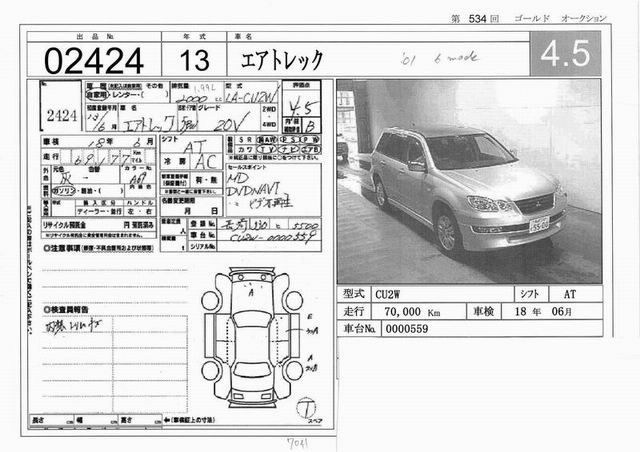Click the 検査員報告 section heading
The width and height of the screenshot is (640, 452).
pos(65,309)
